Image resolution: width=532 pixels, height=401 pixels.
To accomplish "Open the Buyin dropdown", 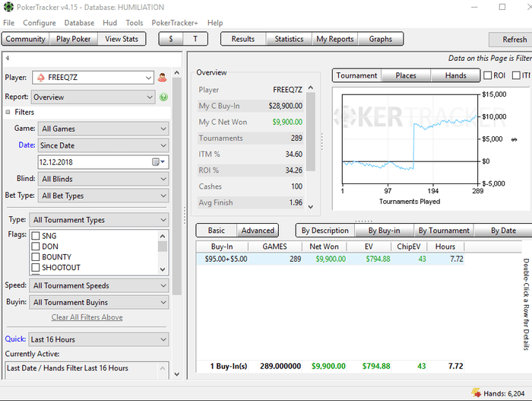I will click(99, 302).
